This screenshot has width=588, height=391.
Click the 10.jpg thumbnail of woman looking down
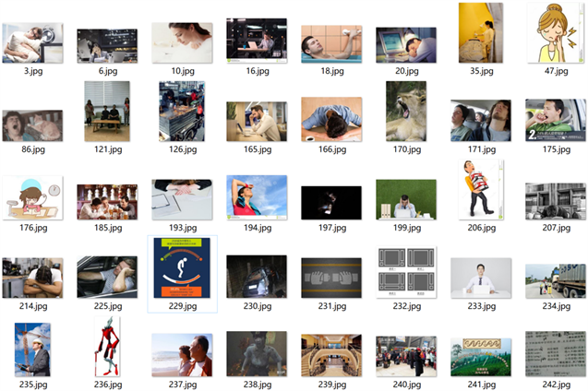point(182,42)
